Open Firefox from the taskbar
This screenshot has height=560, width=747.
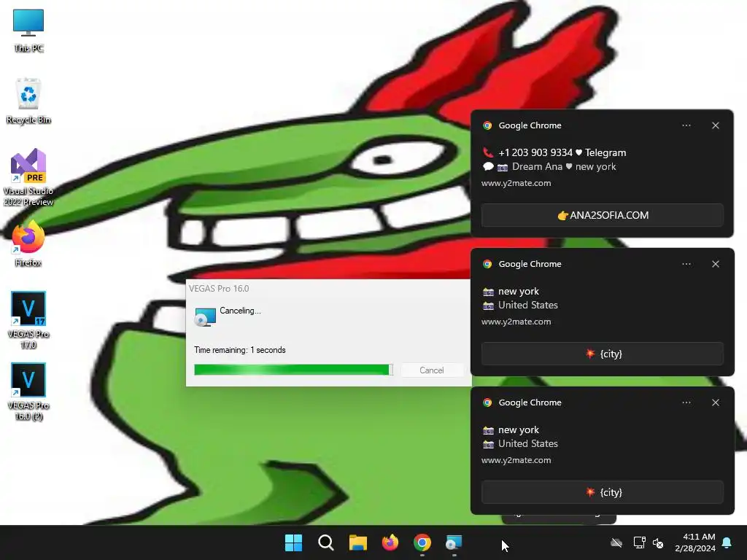390,542
